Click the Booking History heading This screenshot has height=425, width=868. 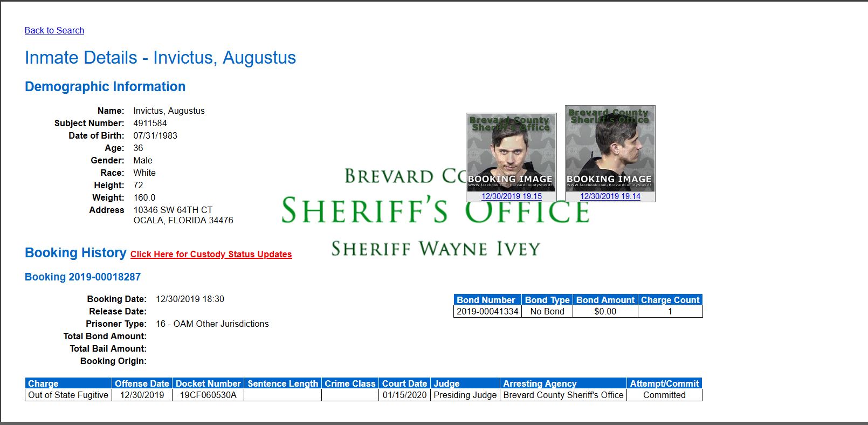[x=75, y=253]
